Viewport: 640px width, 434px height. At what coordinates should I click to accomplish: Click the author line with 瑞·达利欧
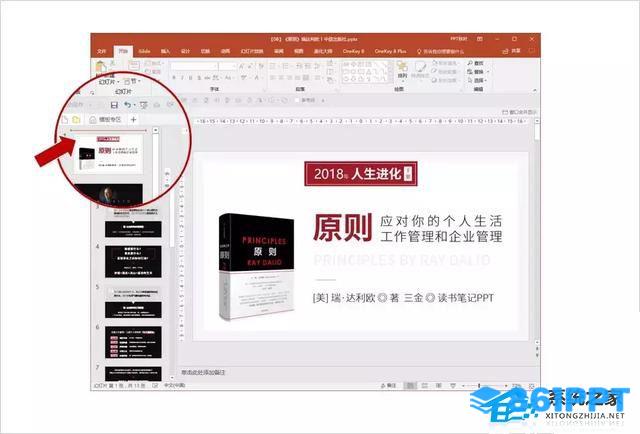point(403,298)
